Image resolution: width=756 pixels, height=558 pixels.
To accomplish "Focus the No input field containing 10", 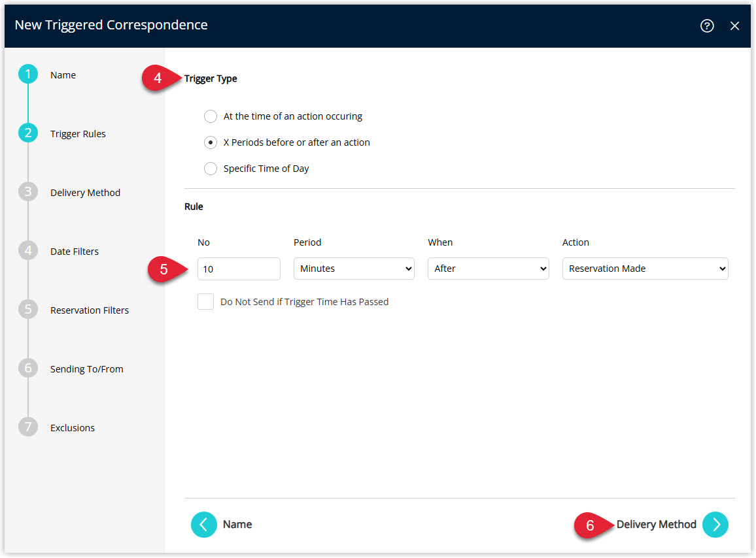I will [239, 269].
